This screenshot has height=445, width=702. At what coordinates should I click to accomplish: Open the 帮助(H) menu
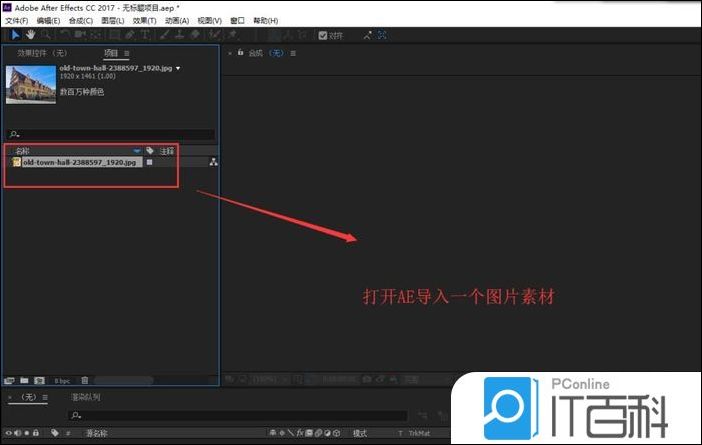265,21
